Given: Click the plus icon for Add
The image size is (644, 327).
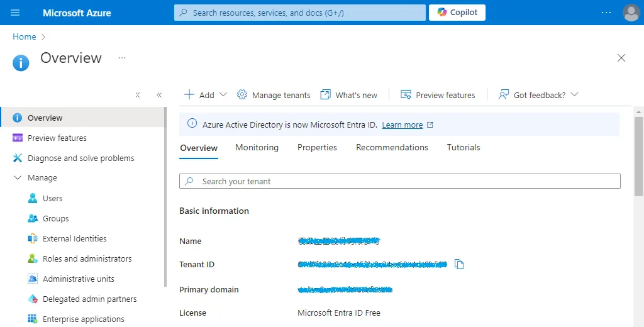Looking at the screenshot, I should click(x=189, y=94).
